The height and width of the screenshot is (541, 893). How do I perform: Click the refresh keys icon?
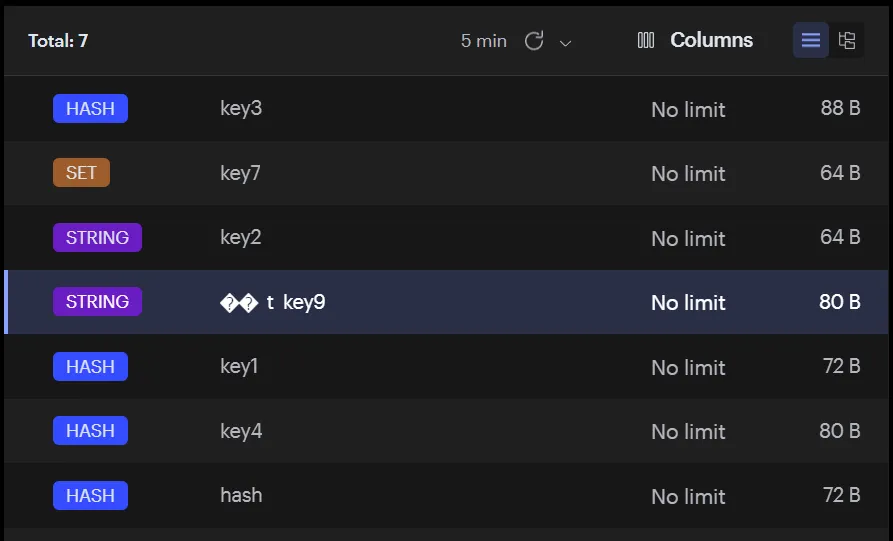(534, 41)
